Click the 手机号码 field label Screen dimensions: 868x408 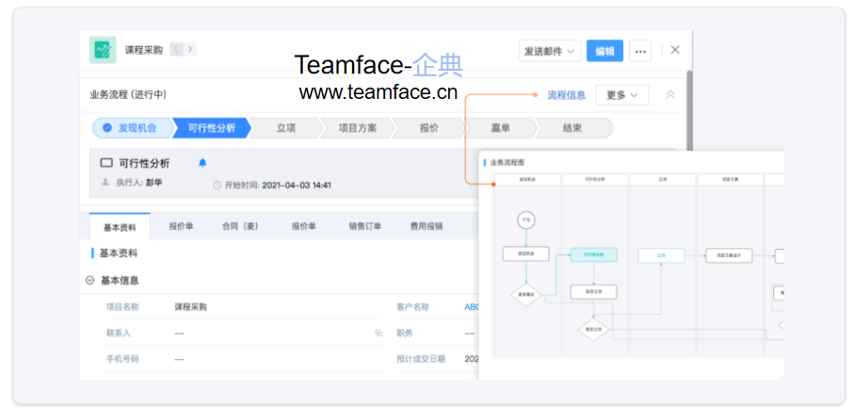(122, 359)
